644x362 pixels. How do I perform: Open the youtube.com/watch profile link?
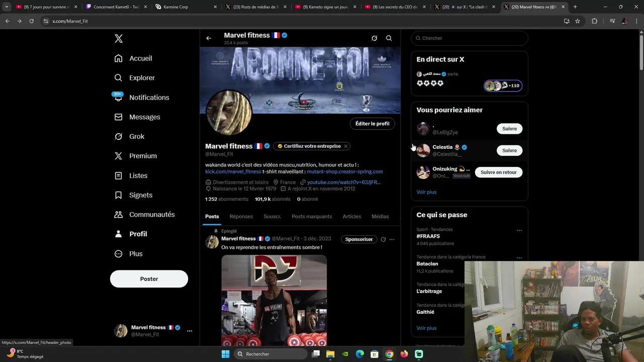[344, 182]
